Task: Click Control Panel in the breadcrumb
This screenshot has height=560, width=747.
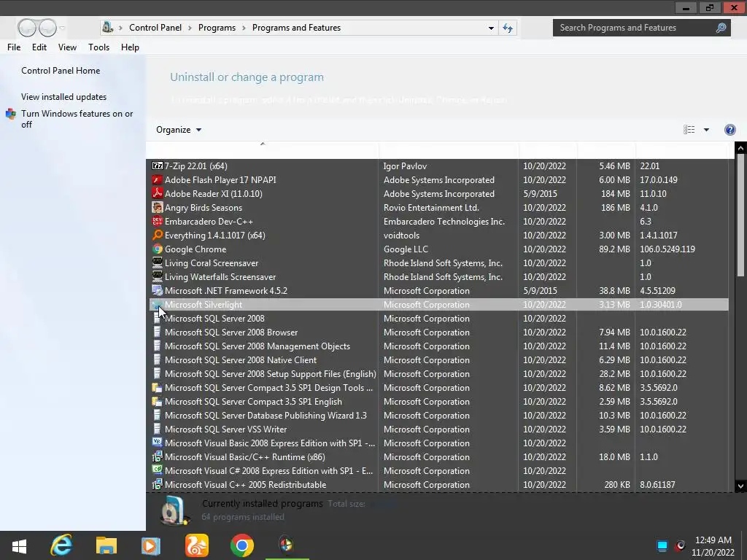Action: click(x=155, y=28)
